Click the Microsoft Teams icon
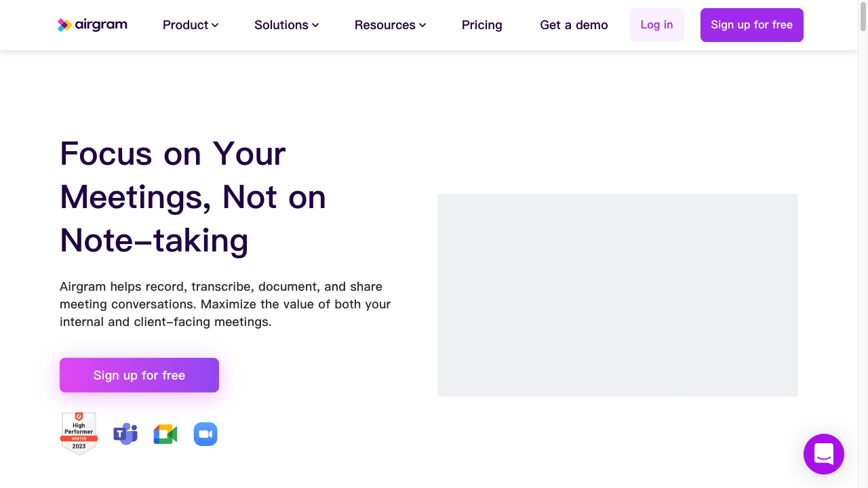868x488 pixels. [125, 434]
